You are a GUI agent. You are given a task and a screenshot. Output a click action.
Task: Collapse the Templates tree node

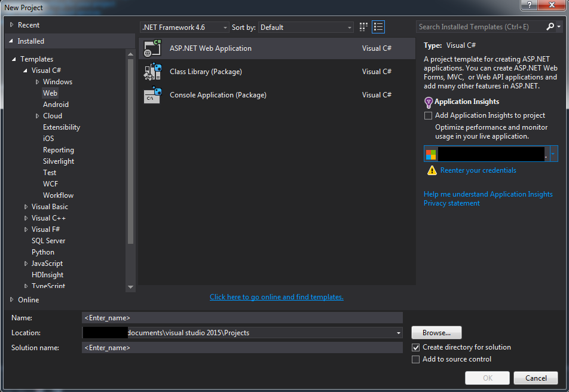(14, 59)
